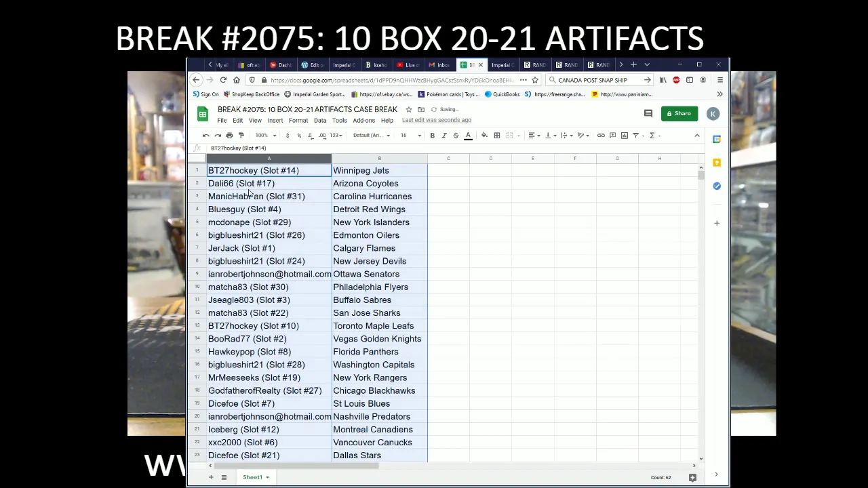
Task: Open Google Calendar side panel
Action: pos(717,139)
